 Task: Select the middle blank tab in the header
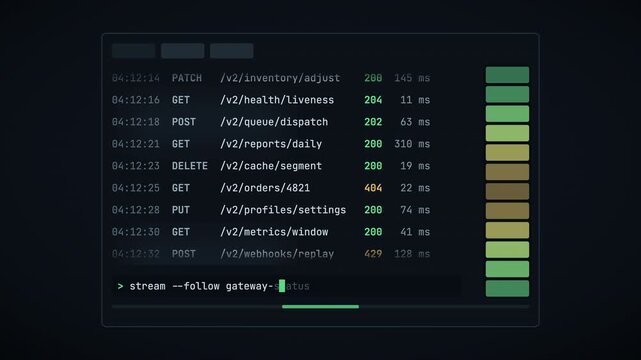[x=183, y=51]
